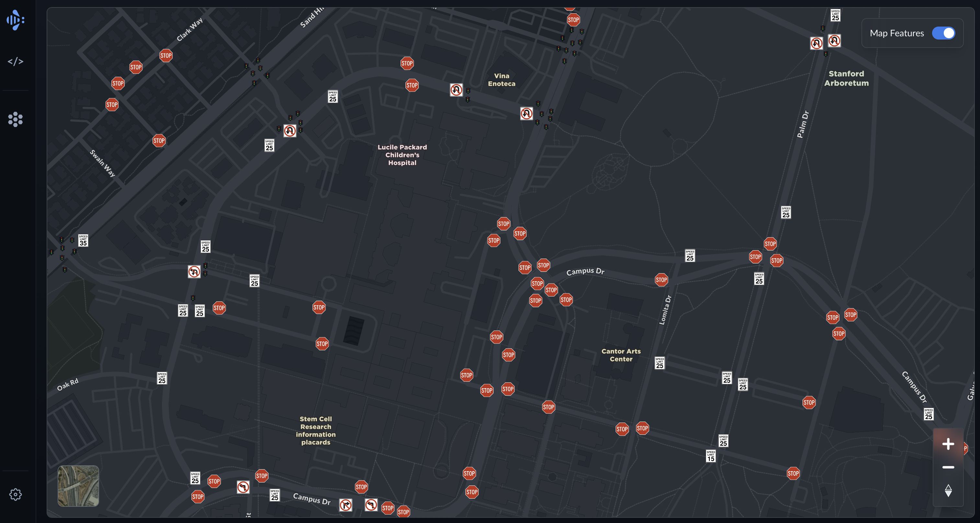Click Speed Limit 25 sign near Oak Rd
Screen dimensions: 980x523
tap(162, 378)
